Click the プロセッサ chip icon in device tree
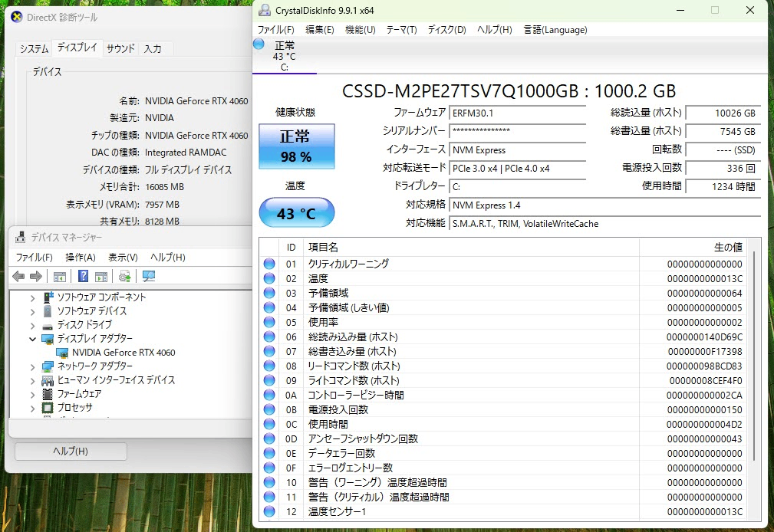 point(48,408)
